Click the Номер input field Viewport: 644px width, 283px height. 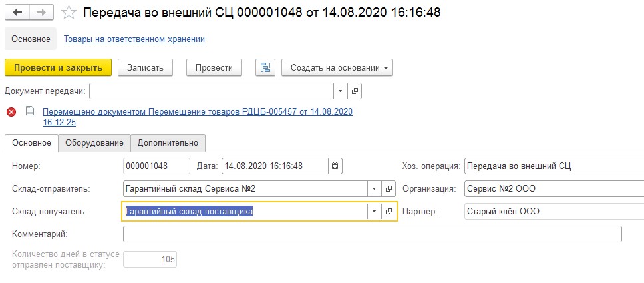tap(156, 166)
